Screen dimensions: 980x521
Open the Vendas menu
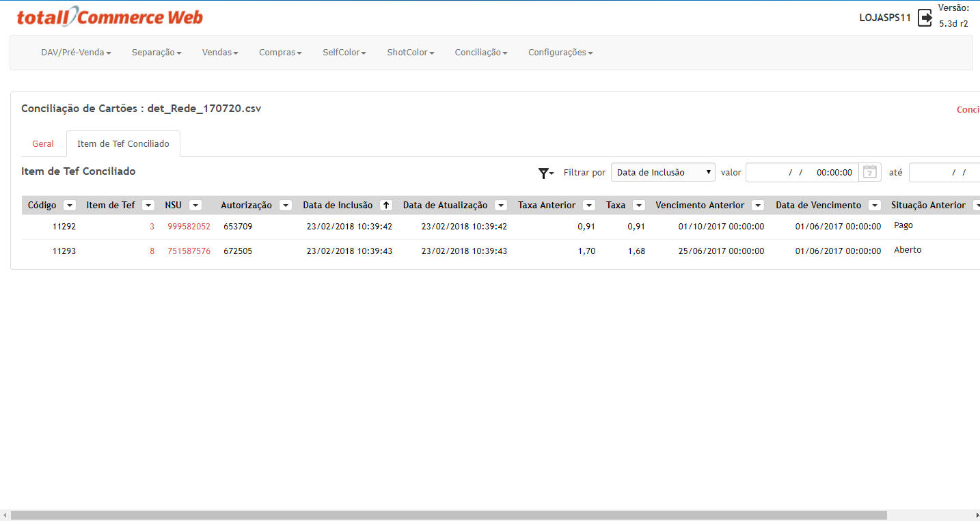point(220,53)
